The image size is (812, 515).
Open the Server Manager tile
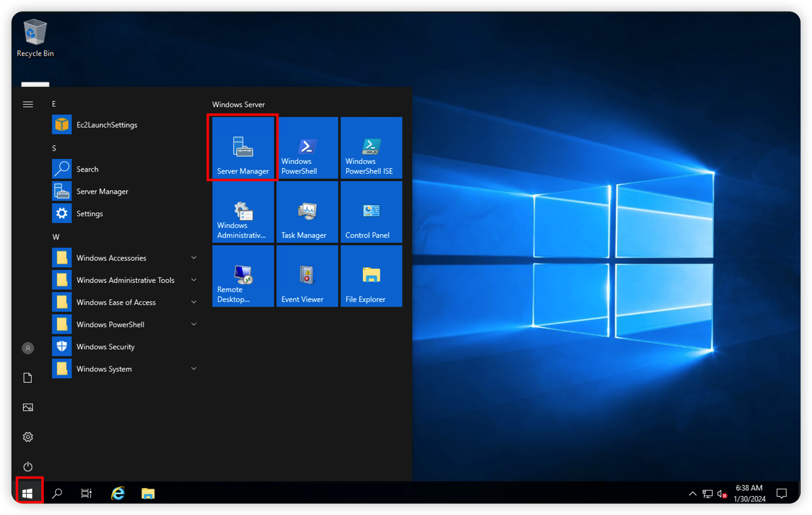coord(243,148)
